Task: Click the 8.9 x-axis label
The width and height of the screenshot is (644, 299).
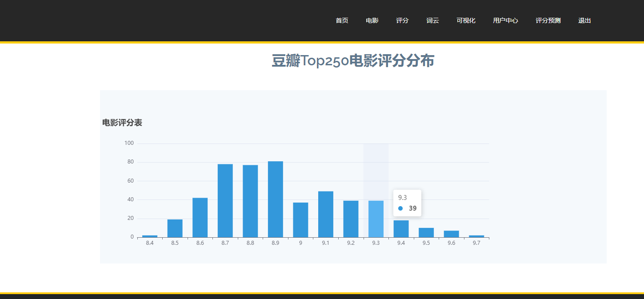Action: [275, 243]
